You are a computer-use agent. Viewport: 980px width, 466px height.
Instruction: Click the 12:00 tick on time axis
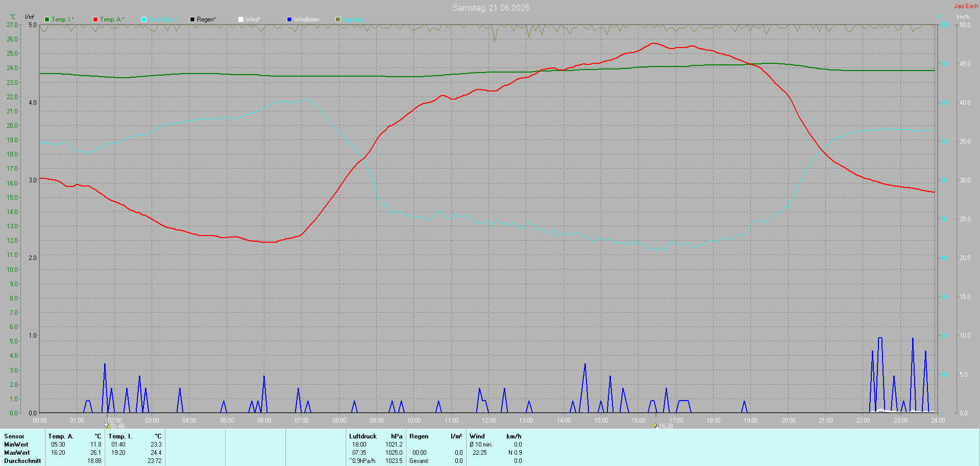click(489, 421)
